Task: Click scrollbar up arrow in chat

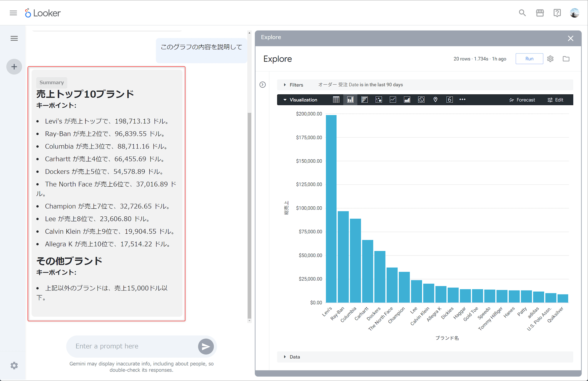Action: pyautogui.click(x=249, y=33)
